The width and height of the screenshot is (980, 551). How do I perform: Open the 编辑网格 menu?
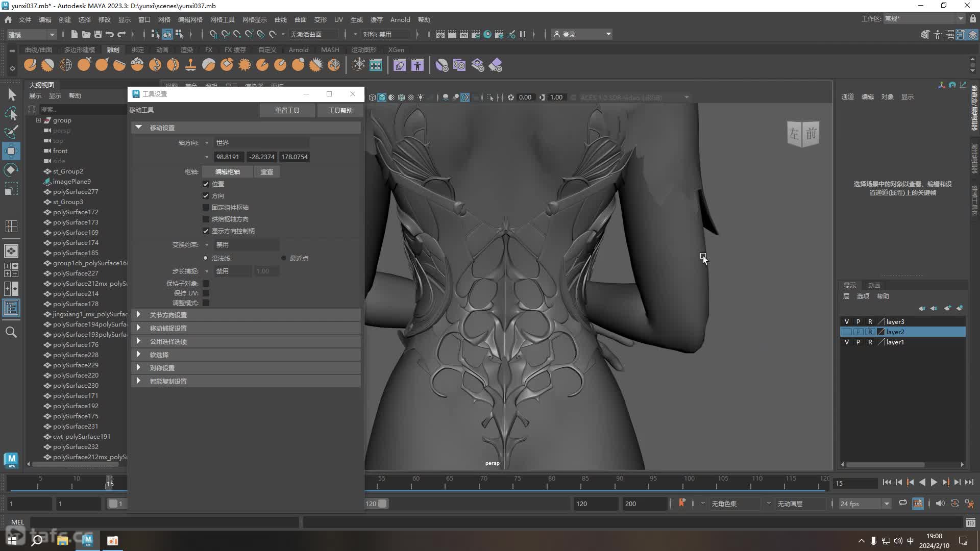point(190,19)
